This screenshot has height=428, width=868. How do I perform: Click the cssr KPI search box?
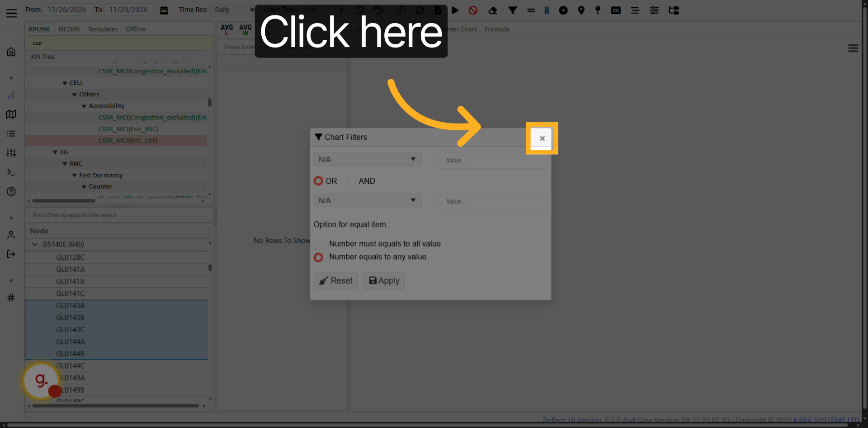click(119, 43)
